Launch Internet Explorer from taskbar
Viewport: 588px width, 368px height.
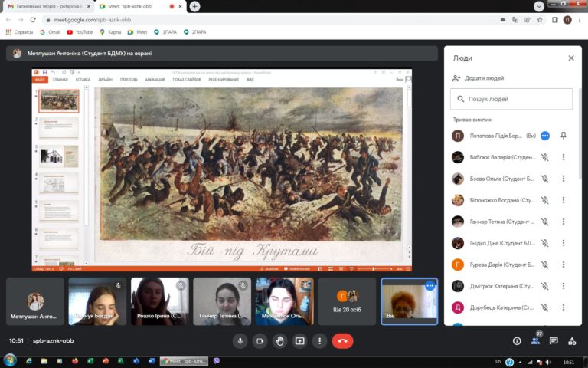tap(29, 361)
